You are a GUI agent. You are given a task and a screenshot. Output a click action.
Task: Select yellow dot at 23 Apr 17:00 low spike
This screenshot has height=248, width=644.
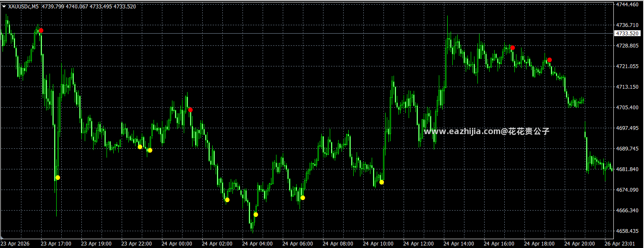pyautogui.click(x=57, y=178)
